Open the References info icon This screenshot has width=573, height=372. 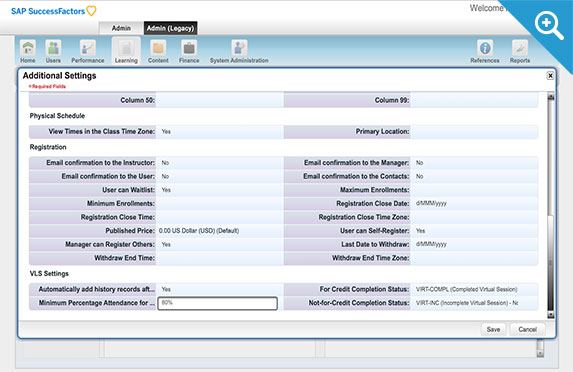[x=485, y=52]
